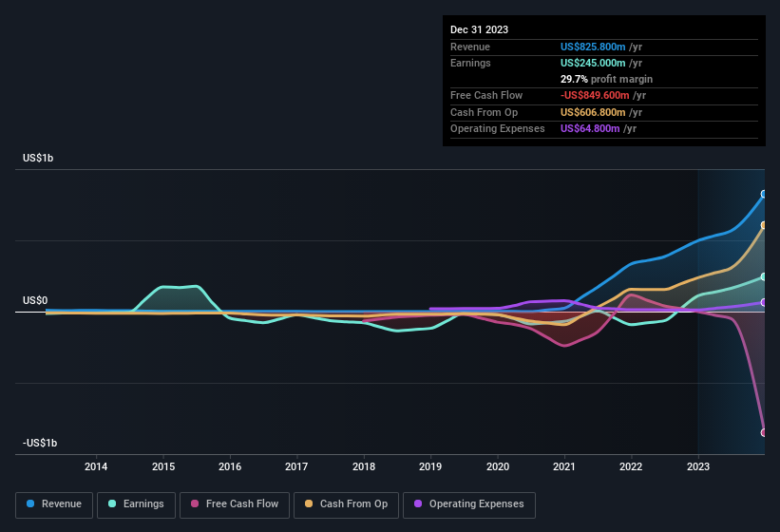The height and width of the screenshot is (532, 780).
Task: Click the pink Free Cash Flow endpoint marker
Action: 764,432
